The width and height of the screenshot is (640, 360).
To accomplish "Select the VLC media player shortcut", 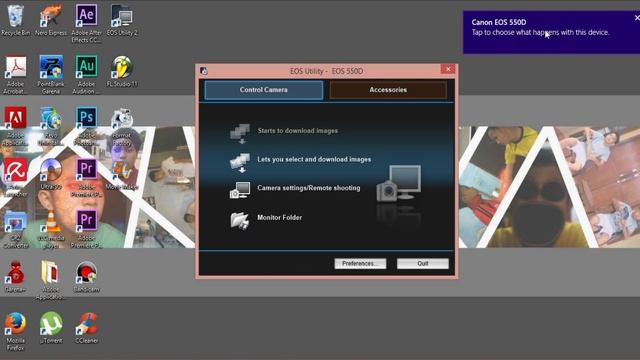I will point(51,229).
